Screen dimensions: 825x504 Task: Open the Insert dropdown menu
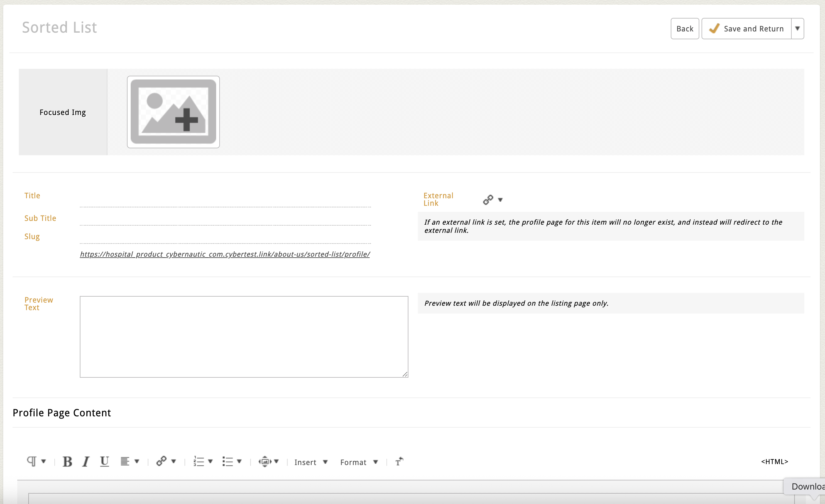coord(311,462)
